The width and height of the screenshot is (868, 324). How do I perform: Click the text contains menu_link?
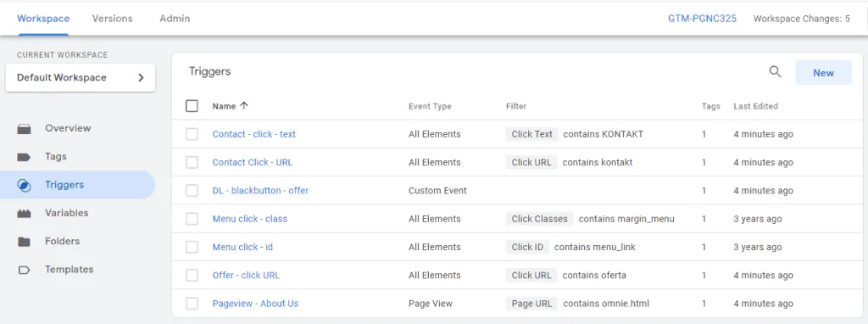[595, 247]
